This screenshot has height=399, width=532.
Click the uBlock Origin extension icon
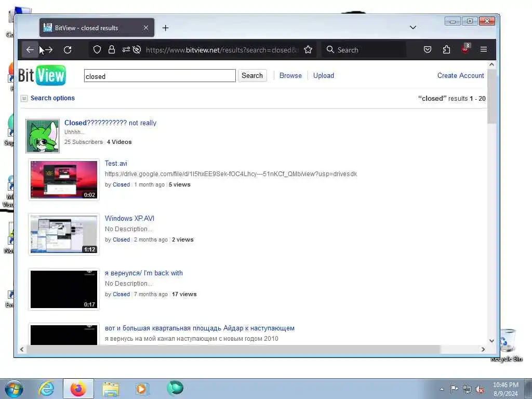[x=465, y=49]
